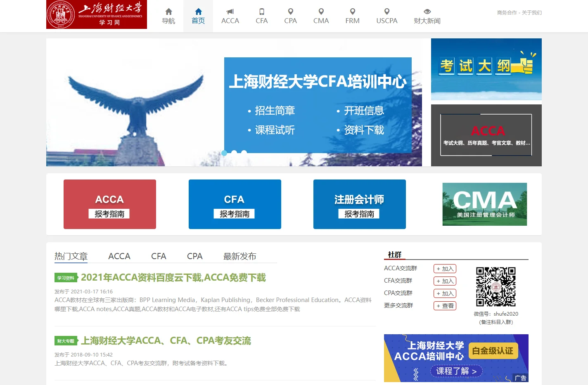Click the ACCA交流群 text
The width and height of the screenshot is (588, 385).
point(401,268)
